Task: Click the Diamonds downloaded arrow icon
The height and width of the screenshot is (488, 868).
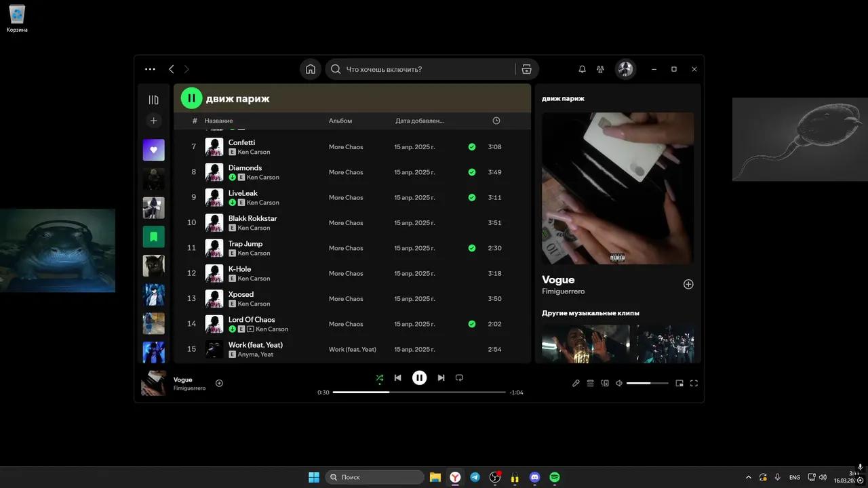Action: (233, 178)
